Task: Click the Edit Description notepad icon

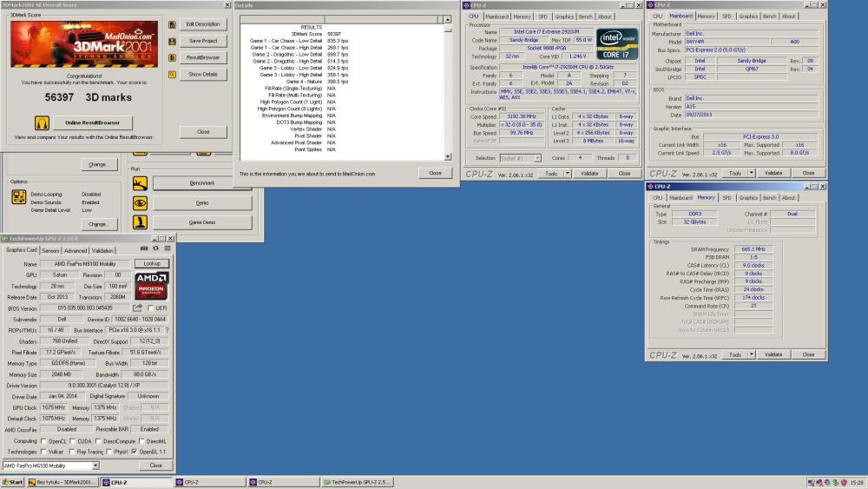Action: [x=172, y=24]
